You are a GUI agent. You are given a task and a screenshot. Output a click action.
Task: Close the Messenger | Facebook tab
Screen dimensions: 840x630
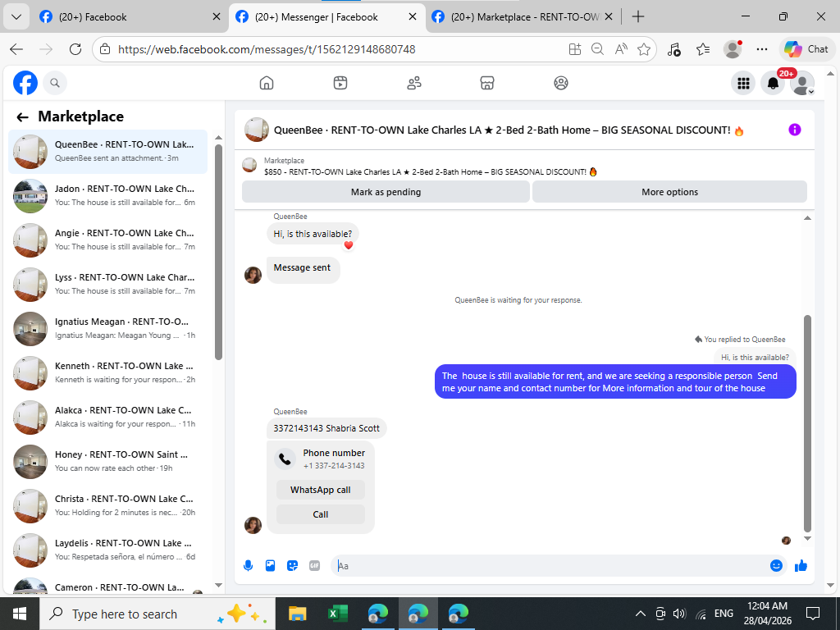click(x=413, y=16)
